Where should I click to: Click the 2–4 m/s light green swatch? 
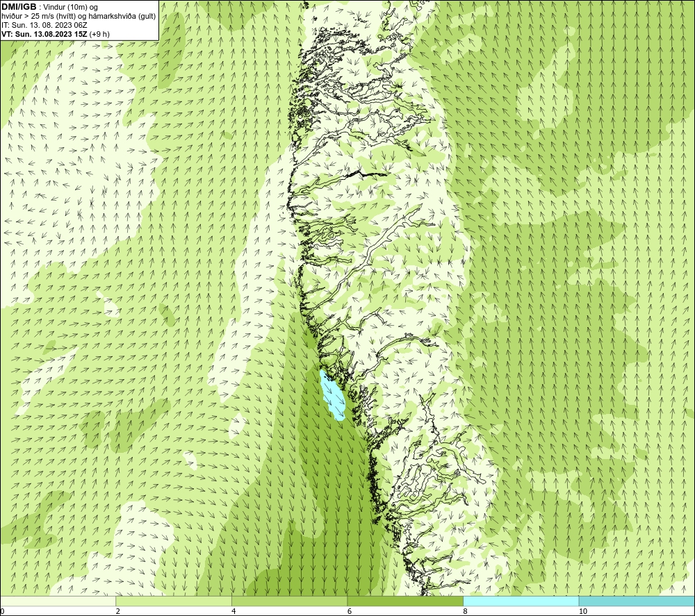pyautogui.click(x=174, y=601)
